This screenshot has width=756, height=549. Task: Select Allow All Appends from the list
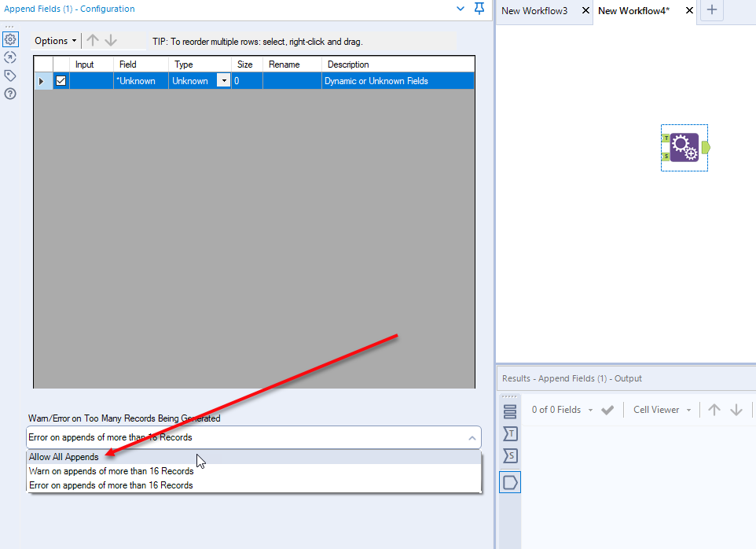pyautogui.click(x=63, y=457)
